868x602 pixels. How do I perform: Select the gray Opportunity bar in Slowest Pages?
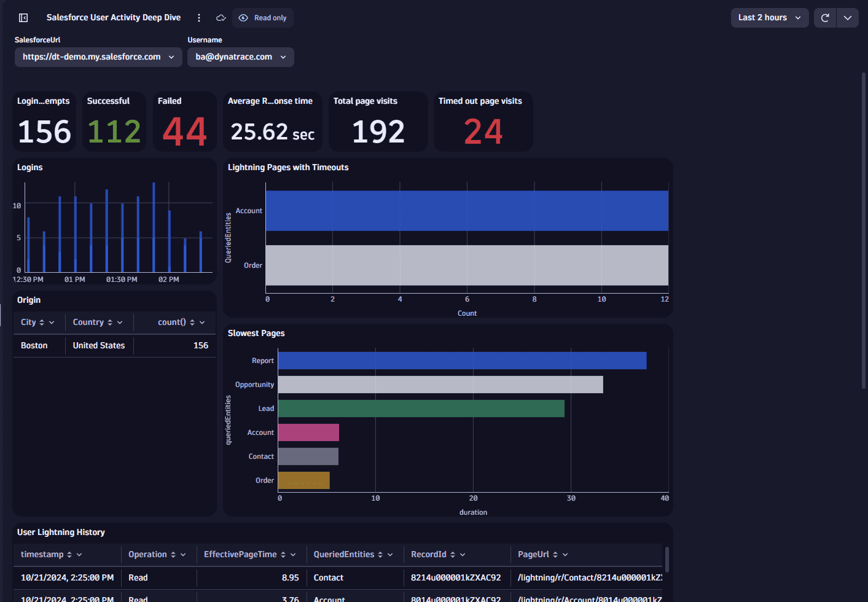(440, 385)
